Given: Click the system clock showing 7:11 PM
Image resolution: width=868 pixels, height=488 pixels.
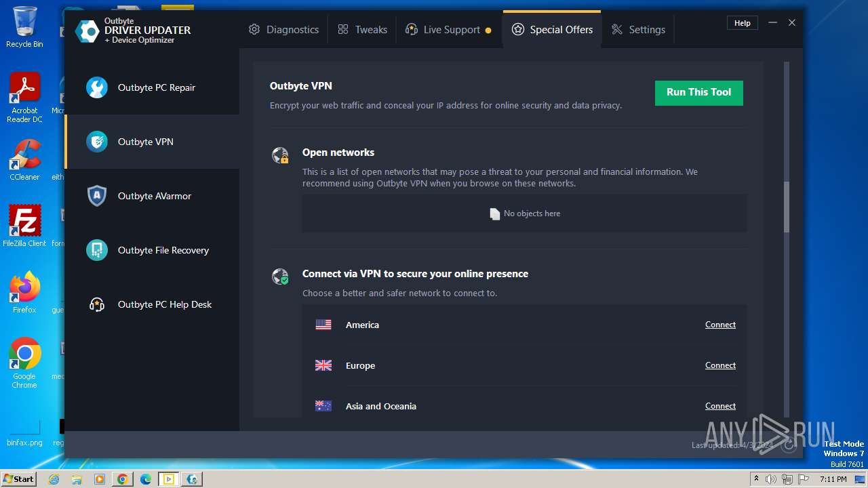Looking at the screenshot, I should (x=833, y=479).
